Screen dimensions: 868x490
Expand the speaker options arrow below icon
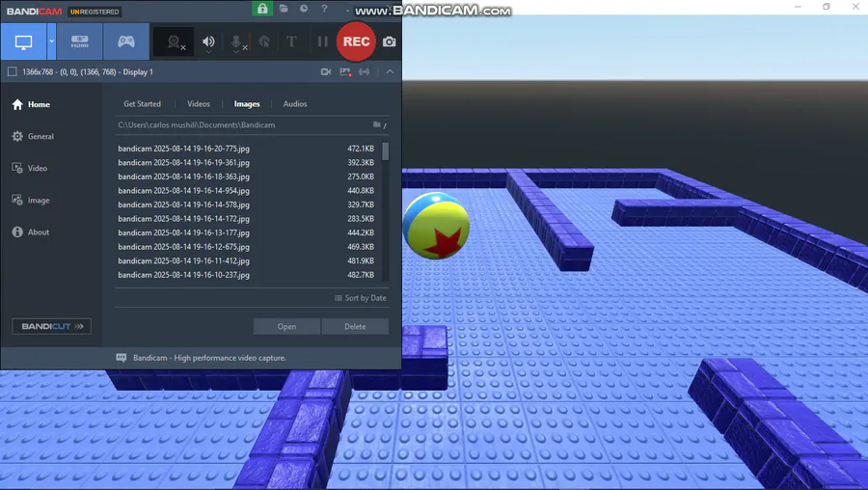tap(208, 51)
